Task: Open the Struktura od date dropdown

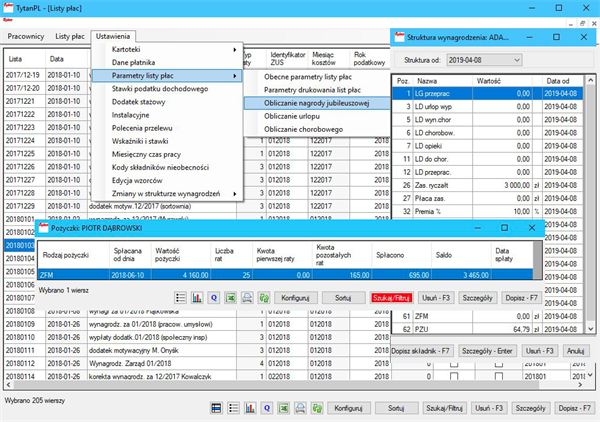Action: coord(515,61)
